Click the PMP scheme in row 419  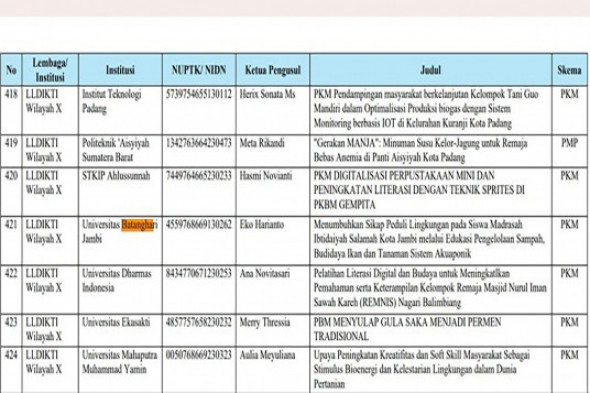coord(569,143)
